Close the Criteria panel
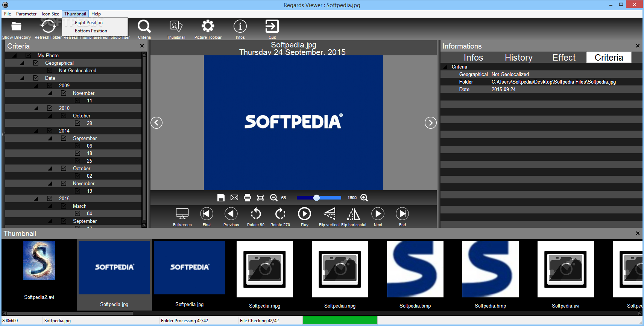The height and width of the screenshot is (326, 644). 142,46
